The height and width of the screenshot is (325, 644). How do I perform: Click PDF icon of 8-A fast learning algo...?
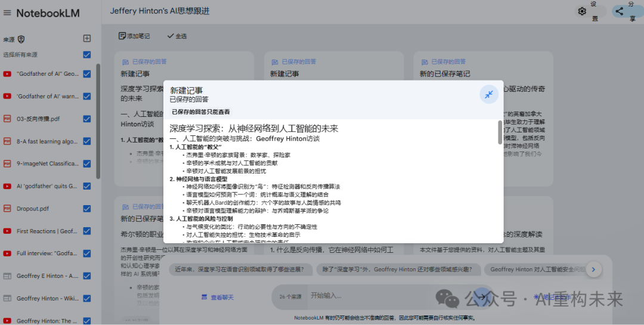(7, 141)
